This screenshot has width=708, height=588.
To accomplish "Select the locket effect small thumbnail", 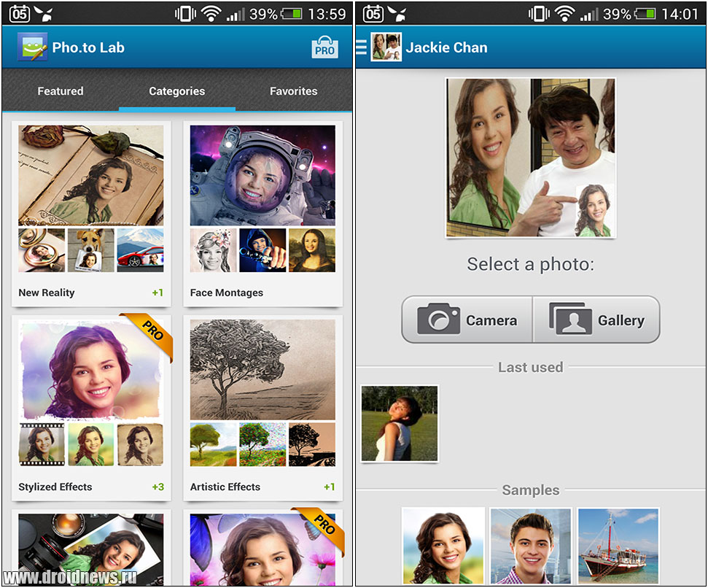I will [x=42, y=250].
